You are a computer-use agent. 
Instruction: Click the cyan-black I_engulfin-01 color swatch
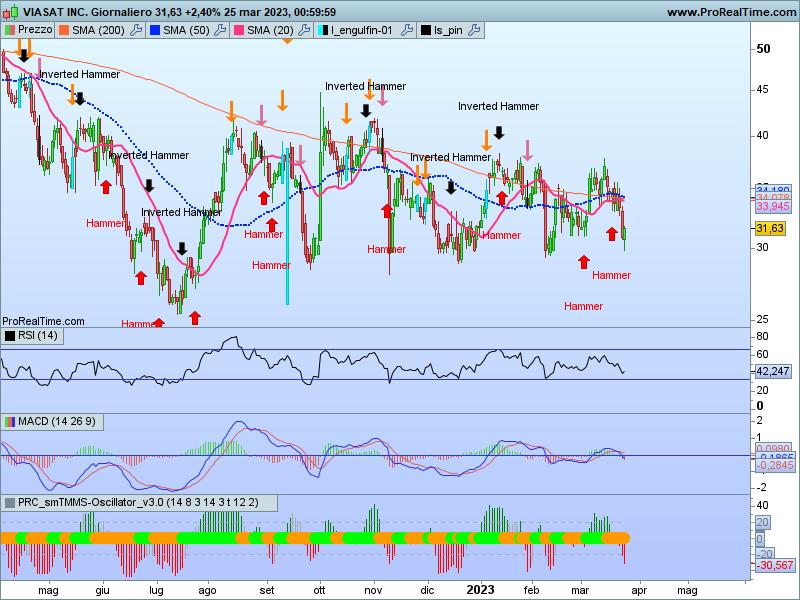[x=323, y=30]
